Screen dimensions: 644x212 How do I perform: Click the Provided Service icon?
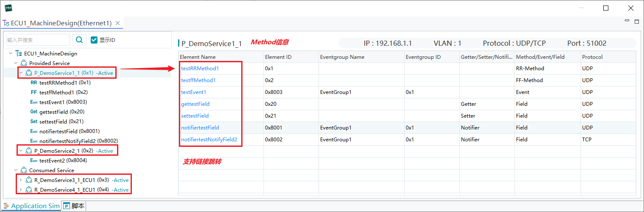[24, 63]
